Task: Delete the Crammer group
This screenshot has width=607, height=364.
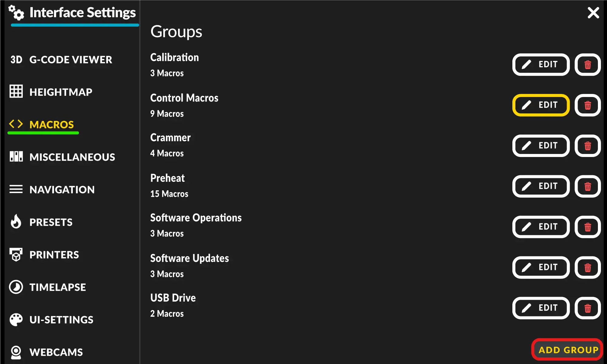Action: 587,146
